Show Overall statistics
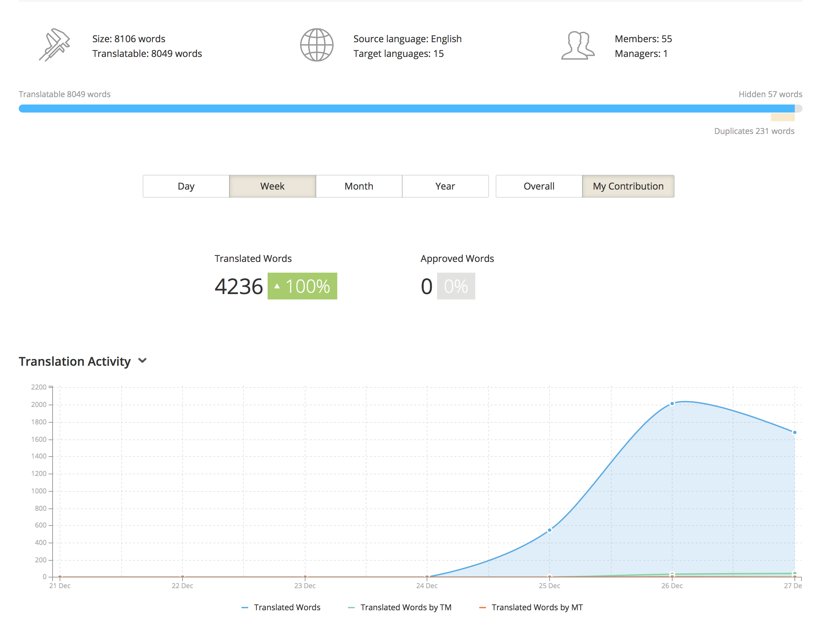840x625 pixels. (x=539, y=186)
